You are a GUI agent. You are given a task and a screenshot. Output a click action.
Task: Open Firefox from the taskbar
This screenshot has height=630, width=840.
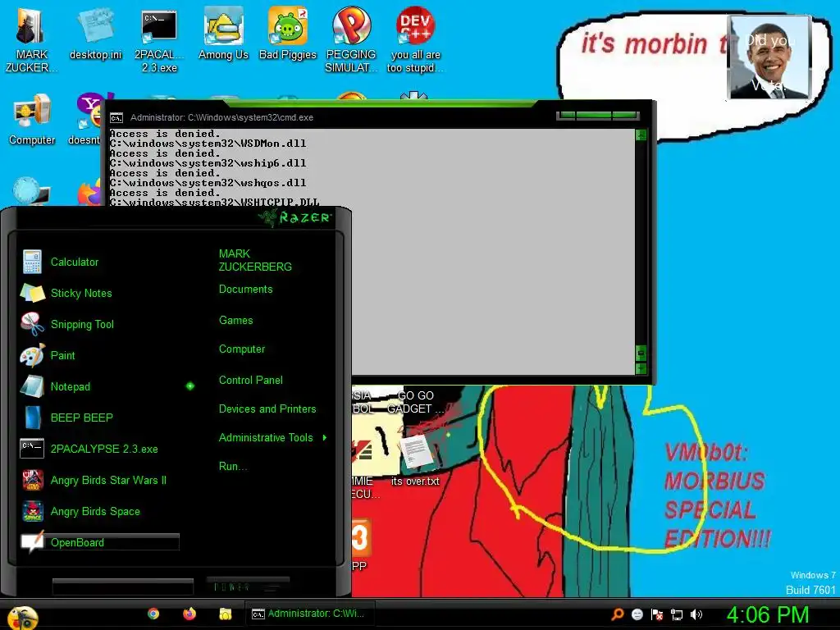point(189,614)
